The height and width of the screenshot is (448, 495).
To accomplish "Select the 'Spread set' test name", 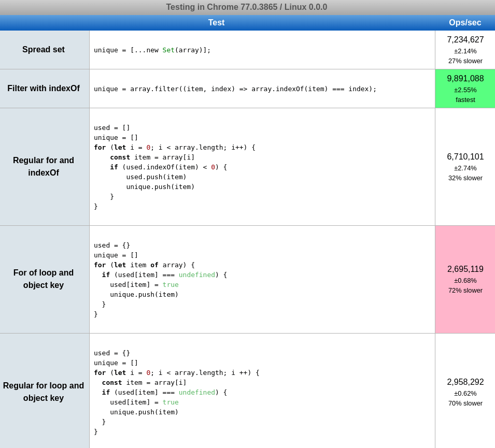I will (44, 50).
